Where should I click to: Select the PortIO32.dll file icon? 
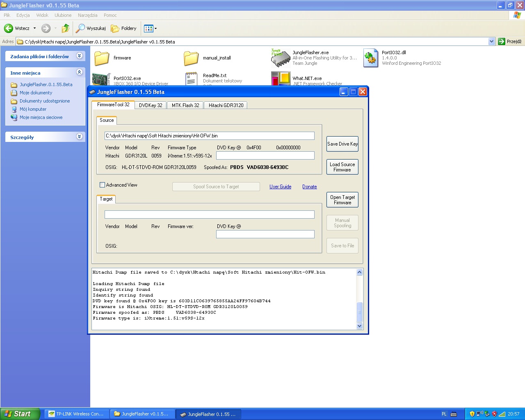(x=371, y=58)
